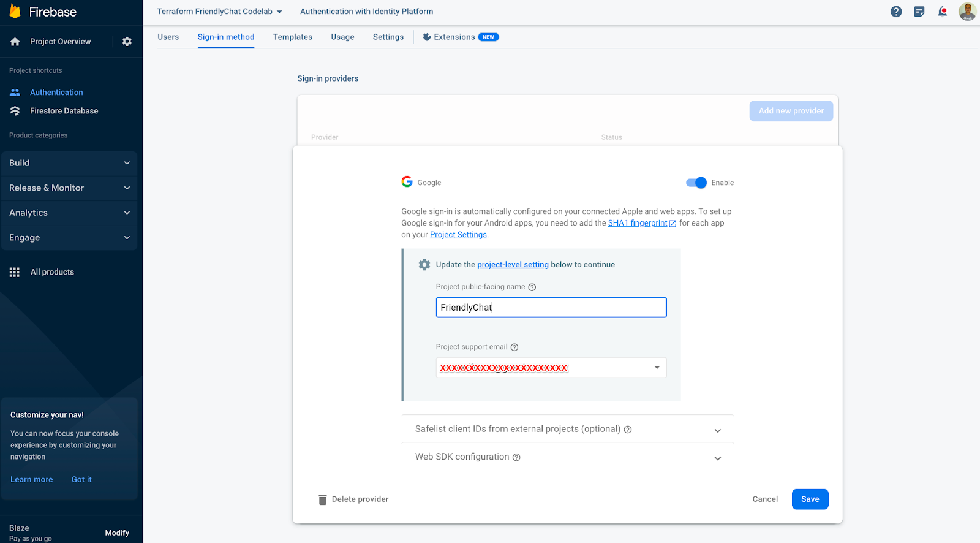Click the help question mark icon
This screenshot has height=543, width=980.
tap(896, 12)
